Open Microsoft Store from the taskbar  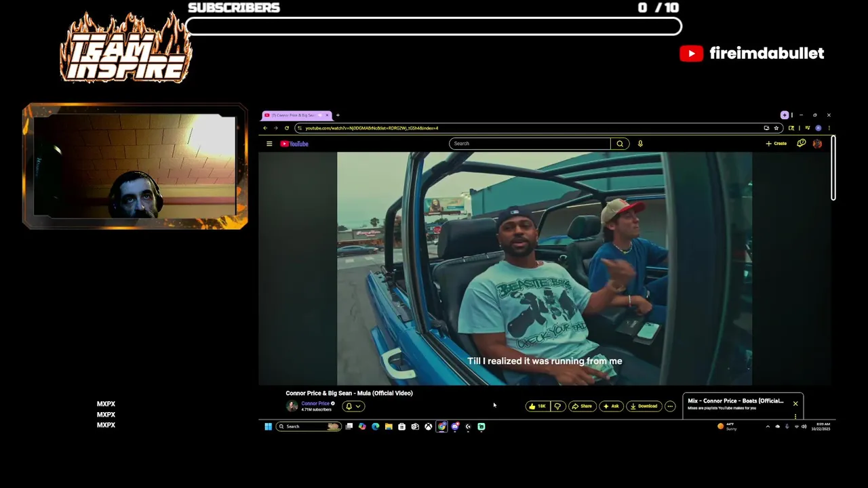pos(401,426)
